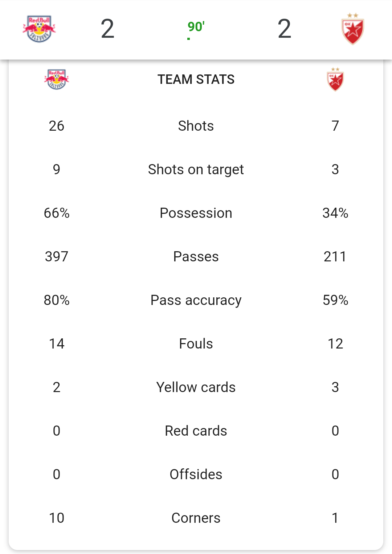Screen dimensions: 392x554
Task: Tap home possession value 66%
Action: tap(57, 213)
